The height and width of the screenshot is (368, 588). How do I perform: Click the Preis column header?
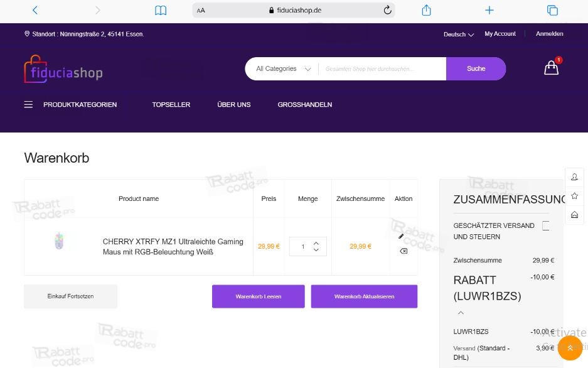[x=269, y=199]
